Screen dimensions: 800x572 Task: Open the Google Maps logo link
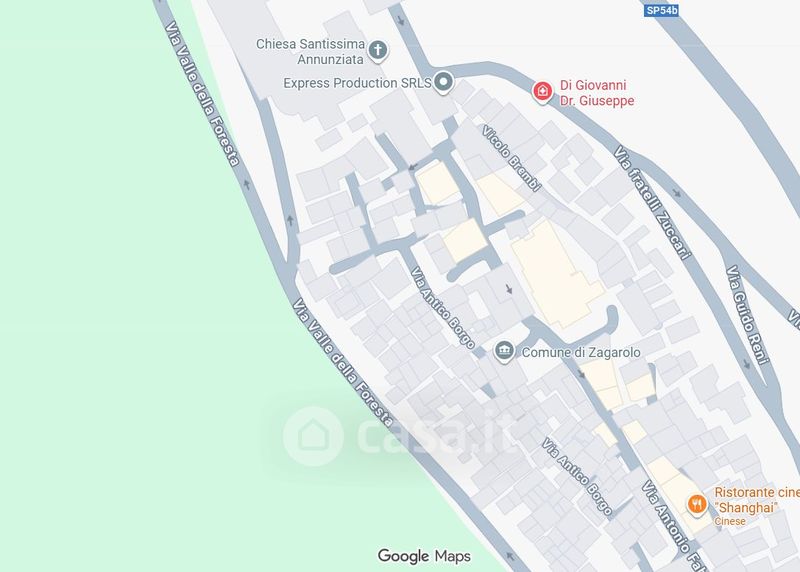[424, 556]
